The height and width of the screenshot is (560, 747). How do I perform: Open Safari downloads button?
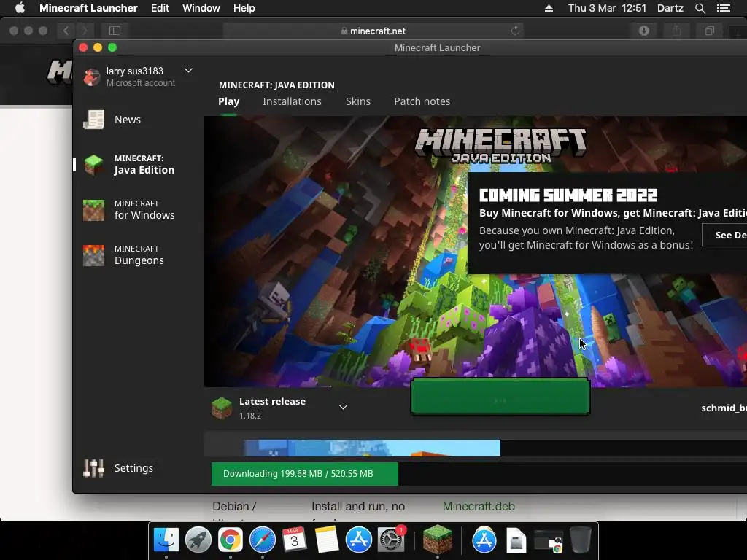pos(644,31)
